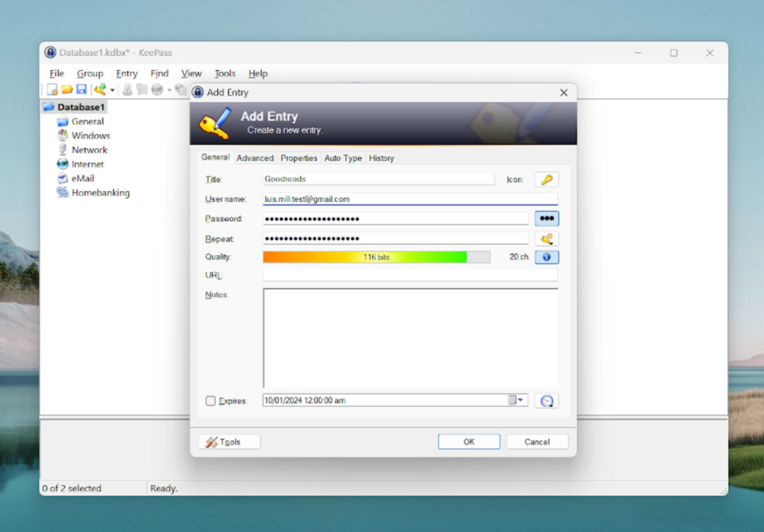Confirm the new entry with OK
This screenshot has height=532, width=764.
click(x=469, y=441)
